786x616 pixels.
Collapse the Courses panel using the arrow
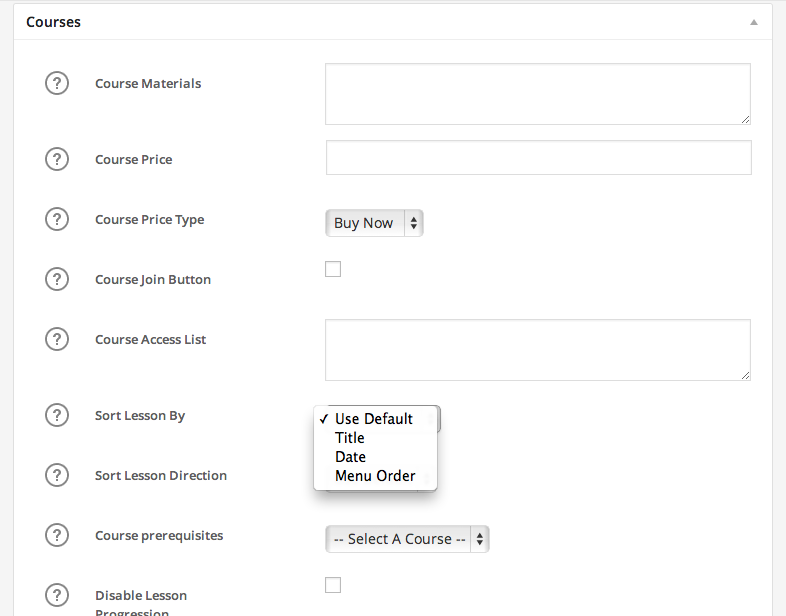754,21
